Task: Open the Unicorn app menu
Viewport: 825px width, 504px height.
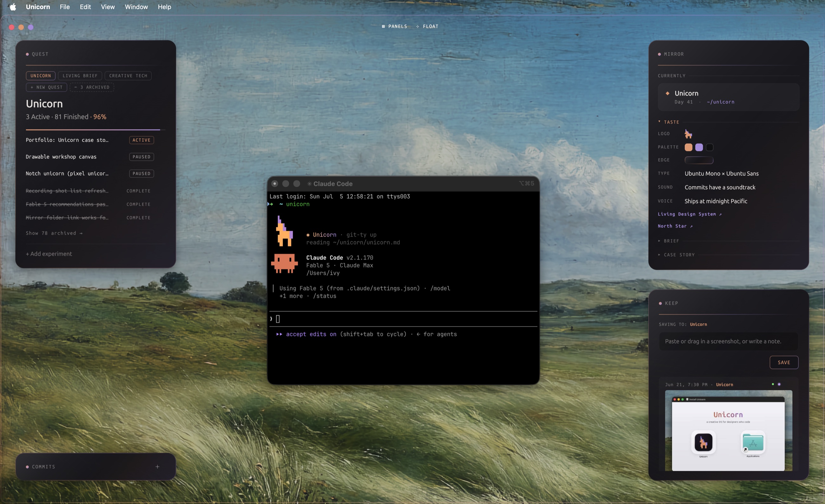Action: 38,7
